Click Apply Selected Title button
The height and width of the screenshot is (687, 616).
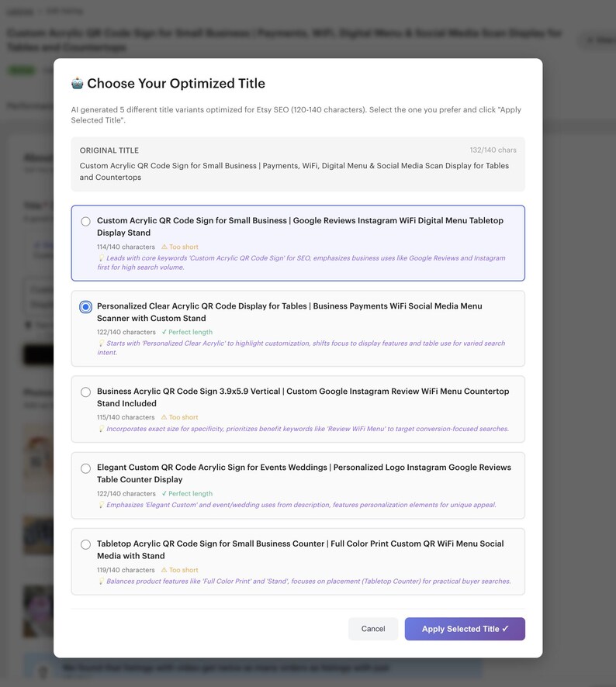[x=465, y=629]
